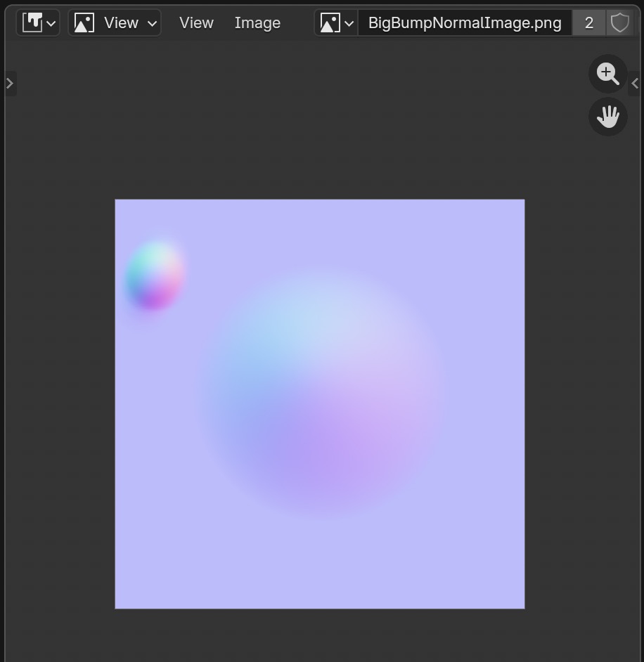Expand the right sidebar region arrow
644x662 pixels.
(x=634, y=83)
